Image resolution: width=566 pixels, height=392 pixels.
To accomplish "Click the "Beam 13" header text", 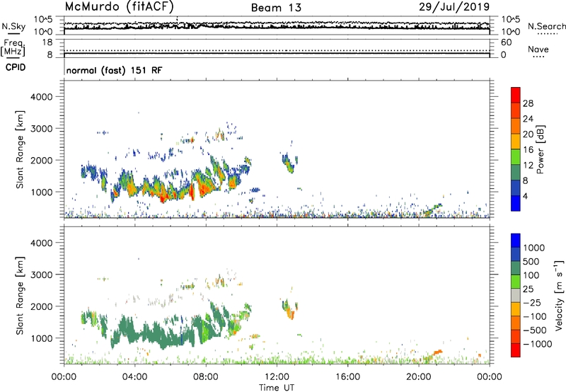I will click(x=276, y=8).
